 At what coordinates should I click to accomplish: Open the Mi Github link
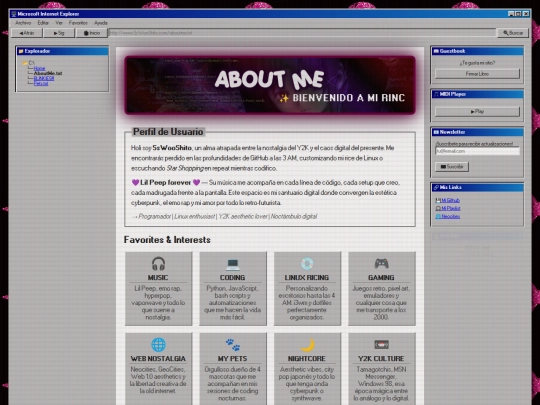(x=448, y=200)
